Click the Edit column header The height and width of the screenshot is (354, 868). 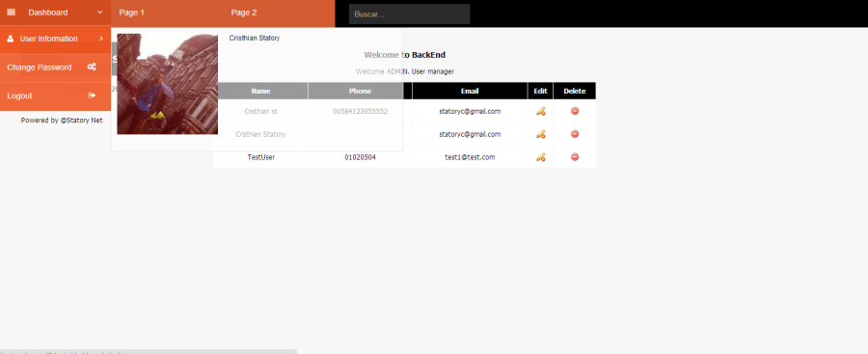click(x=540, y=91)
